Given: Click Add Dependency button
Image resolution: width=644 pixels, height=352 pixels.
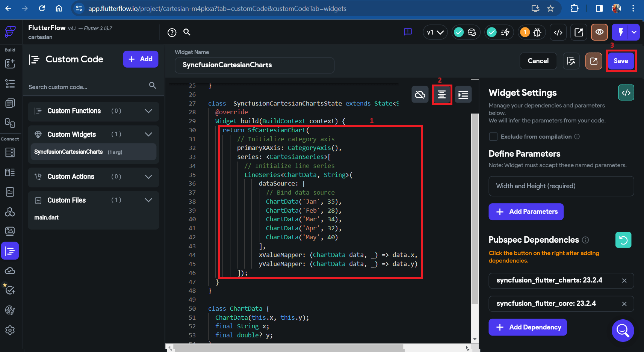Looking at the screenshot, I should click(528, 327).
